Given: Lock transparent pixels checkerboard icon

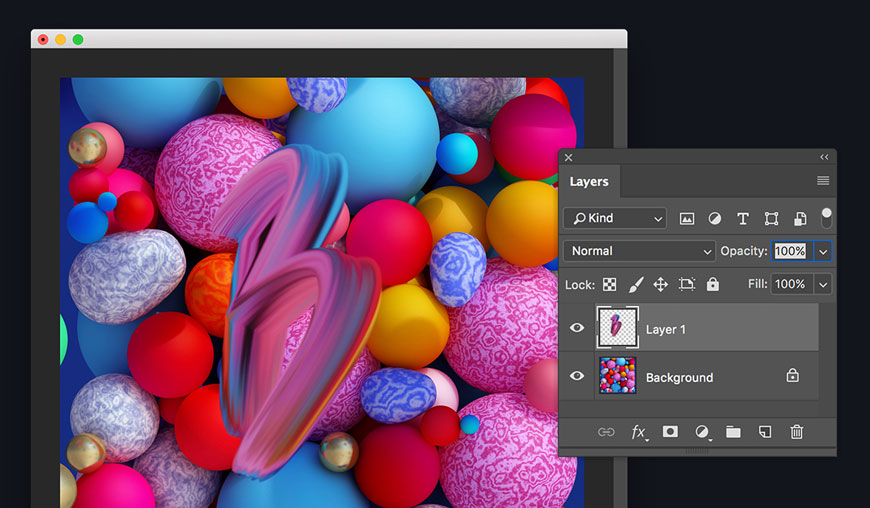Looking at the screenshot, I should (609, 285).
